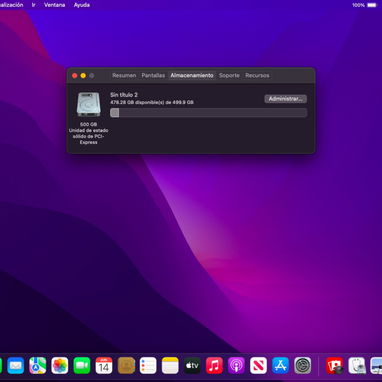The image size is (382, 382).
Task: Click the 100% battery percentage text
Action: [358, 5]
